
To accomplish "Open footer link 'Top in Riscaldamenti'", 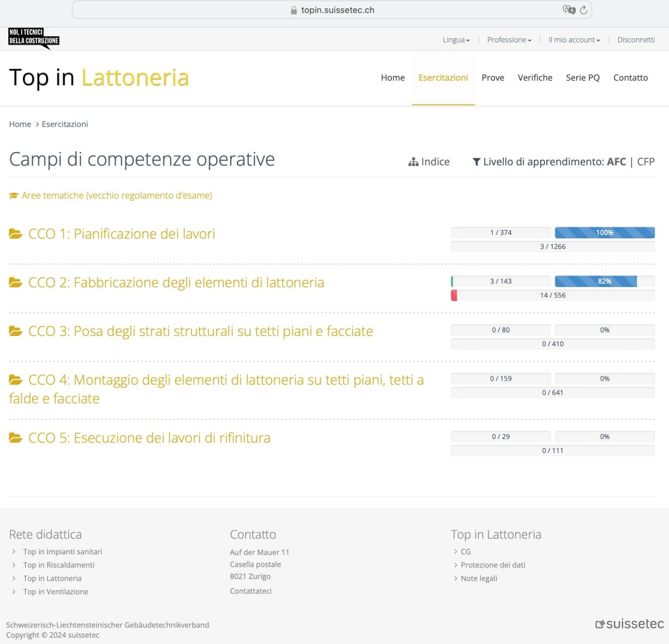I will coord(59,565).
